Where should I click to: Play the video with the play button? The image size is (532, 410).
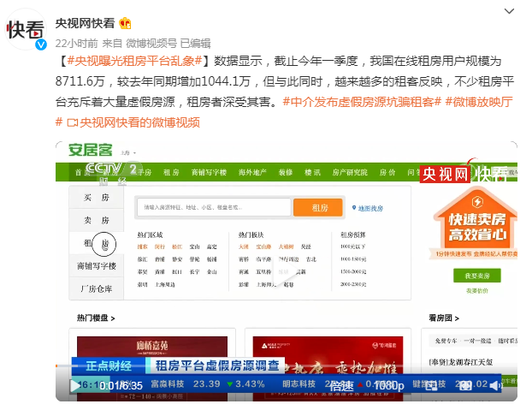point(74,385)
